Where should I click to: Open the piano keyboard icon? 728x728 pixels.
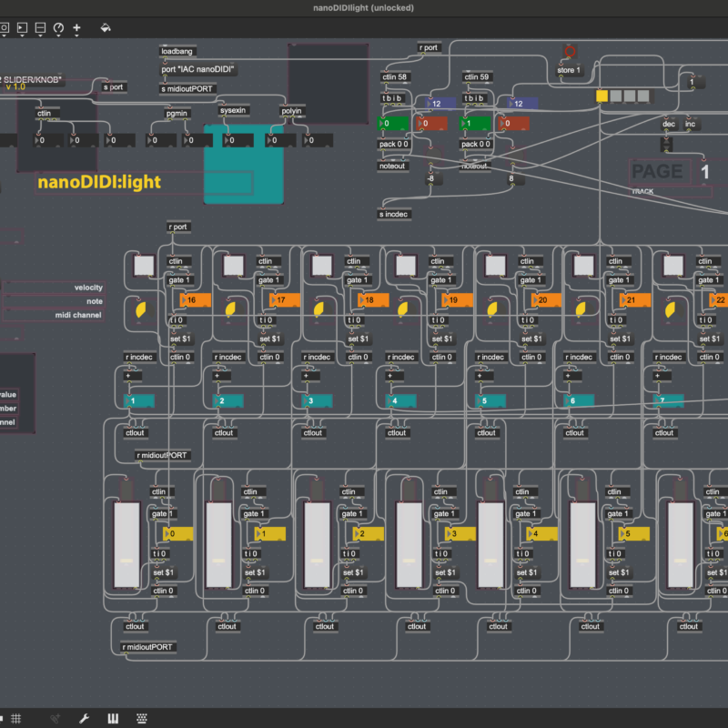[113, 719]
